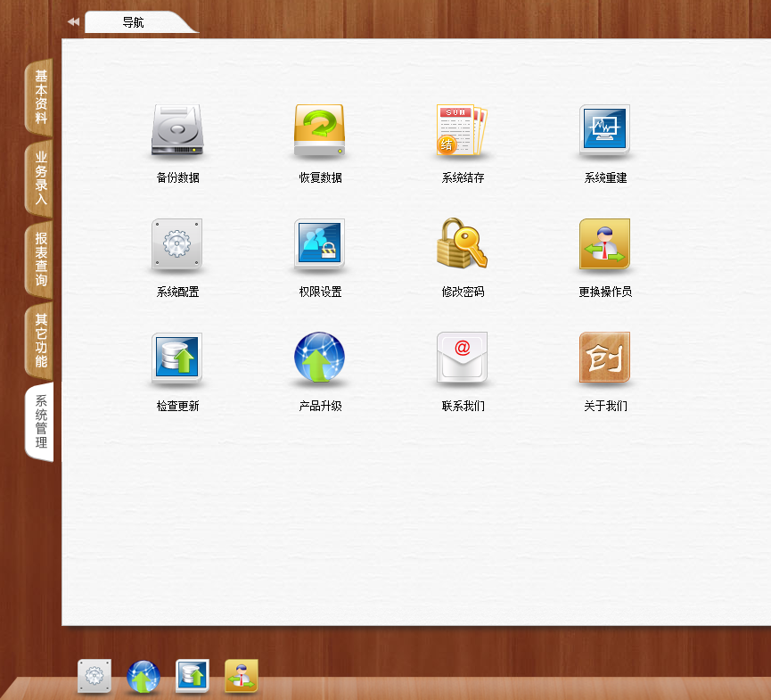Click the 产品升级 text label
Screen dimensions: 771x700
click(x=320, y=406)
